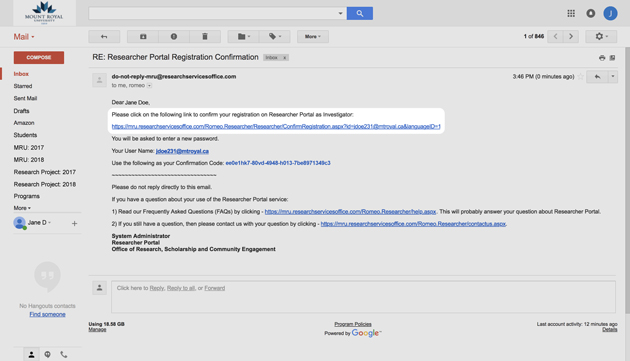Click the sender avatar icon
The width and height of the screenshot is (630, 361).
[99, 80]
